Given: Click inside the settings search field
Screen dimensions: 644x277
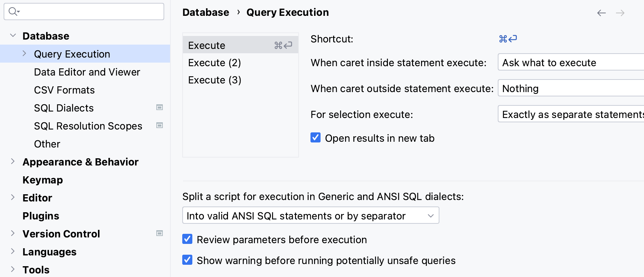Looking at the screenshot, I should [x=83, y=12].
